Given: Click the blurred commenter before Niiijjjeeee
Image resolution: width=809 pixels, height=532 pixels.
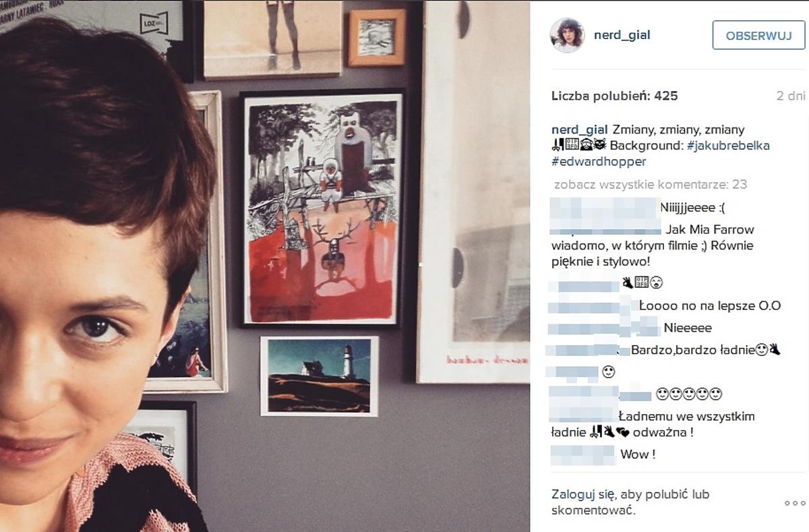Looking at the screenshot, I should pos(603,207).
